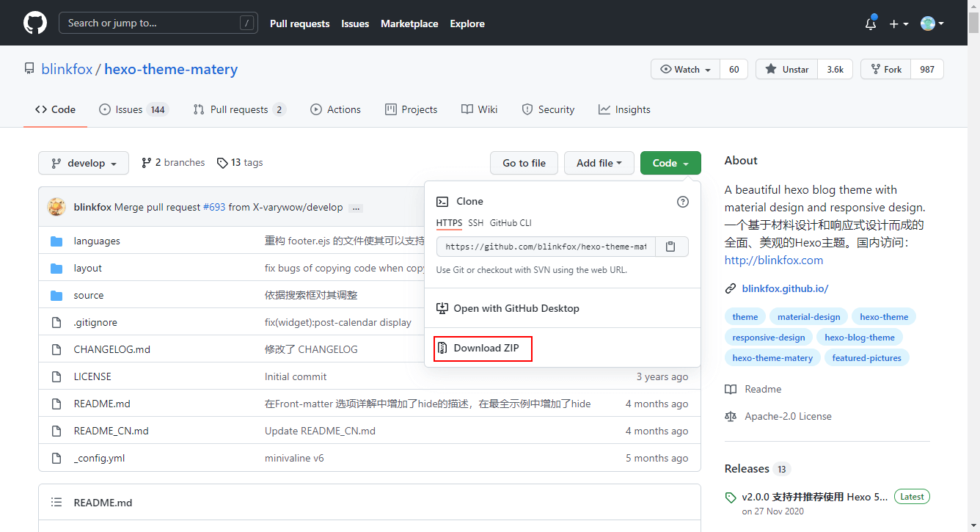Open the CHANGELOG.md file
Screen dimensions: 980x532
tap(112, 349)
